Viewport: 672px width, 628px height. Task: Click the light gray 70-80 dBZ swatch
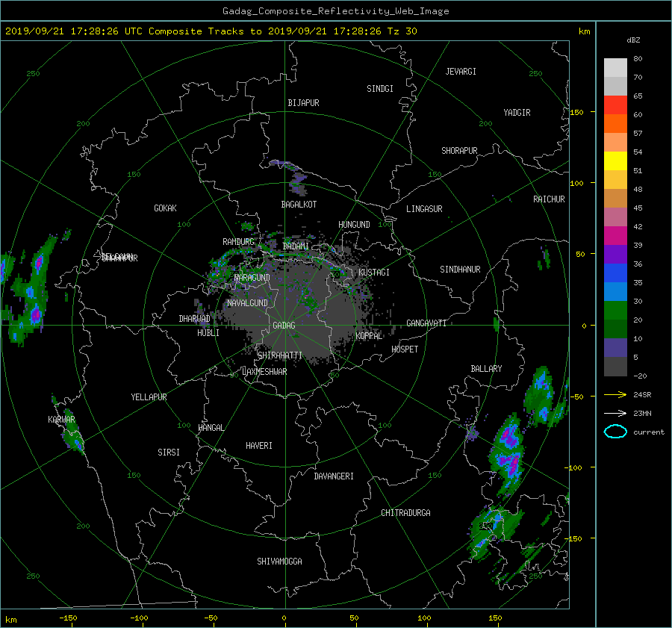[x=615, y=68]
